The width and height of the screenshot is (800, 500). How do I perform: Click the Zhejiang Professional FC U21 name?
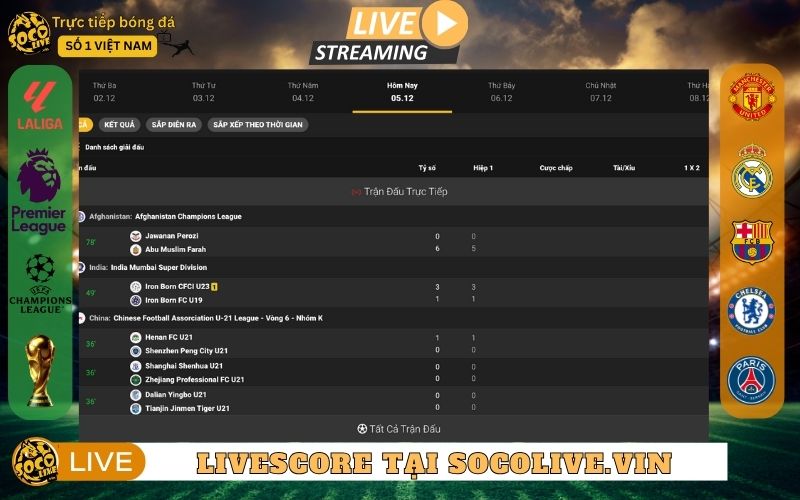(x=195, y=380)
